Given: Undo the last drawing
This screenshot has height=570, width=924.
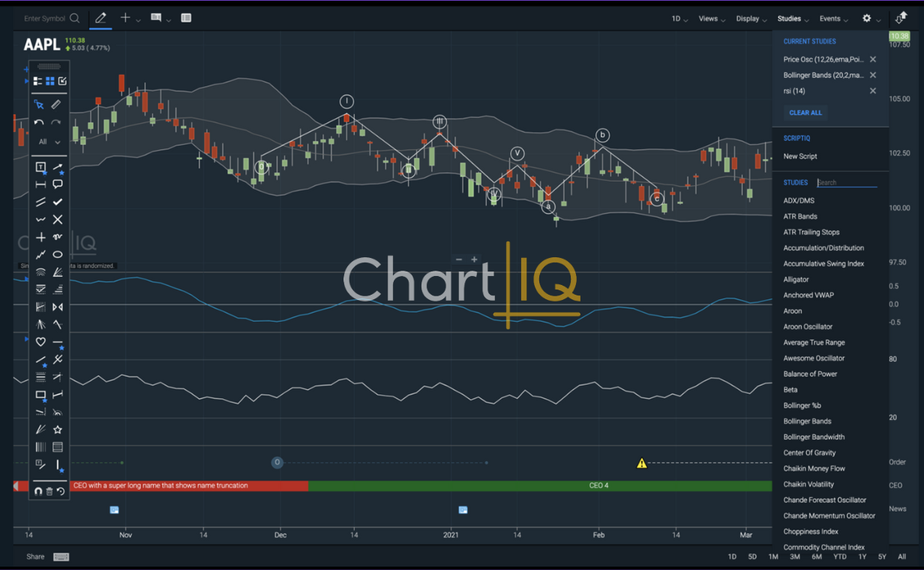Looking at the screenshot, I should pyautogui.click(x=39, y=122).
